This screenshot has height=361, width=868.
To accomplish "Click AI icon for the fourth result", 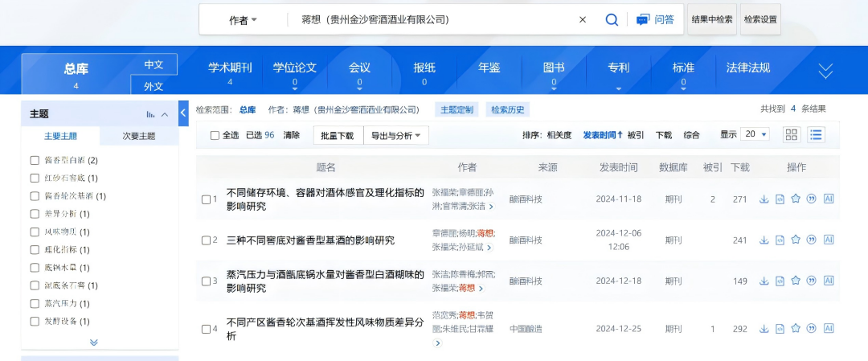I will [829, 328].
